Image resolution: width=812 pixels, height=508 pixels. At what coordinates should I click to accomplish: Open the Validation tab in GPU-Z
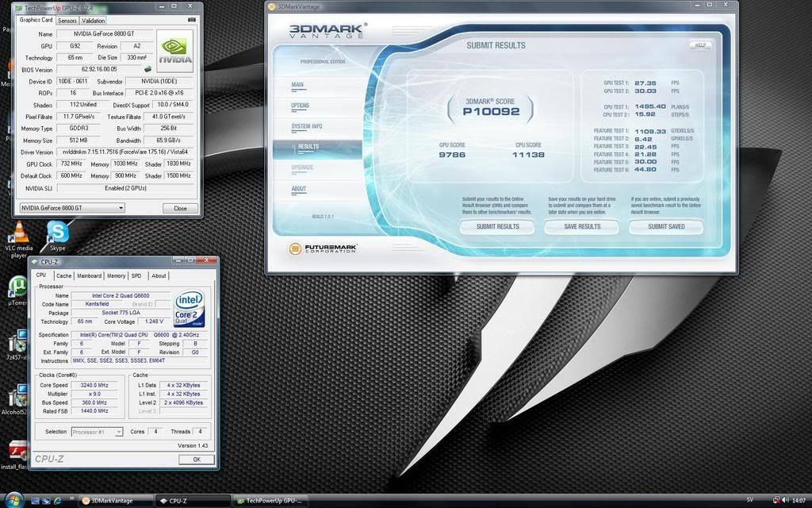[93, 21]
